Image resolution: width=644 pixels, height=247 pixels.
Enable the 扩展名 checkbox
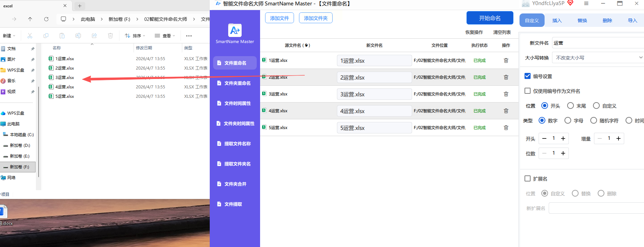(528, 179)
